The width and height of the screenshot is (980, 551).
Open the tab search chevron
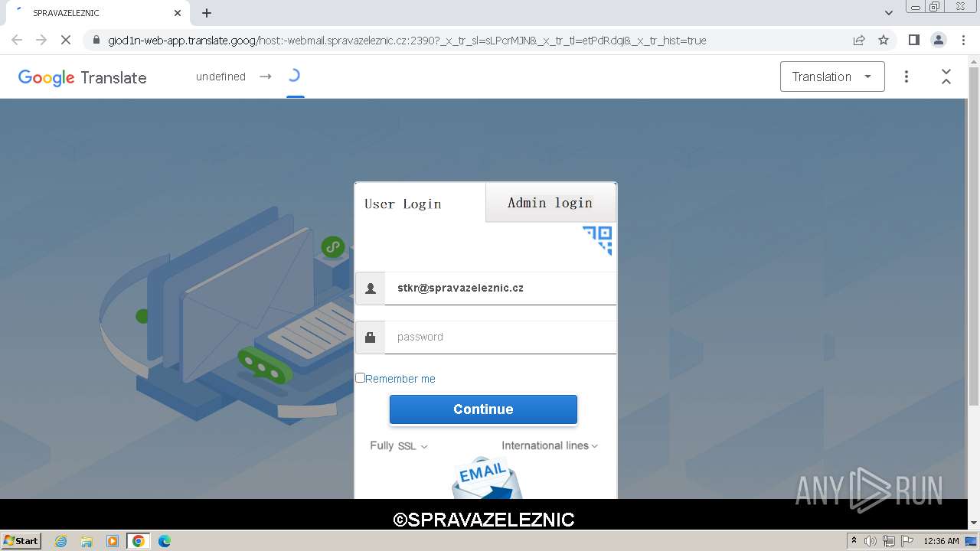(x=889, y=13)
